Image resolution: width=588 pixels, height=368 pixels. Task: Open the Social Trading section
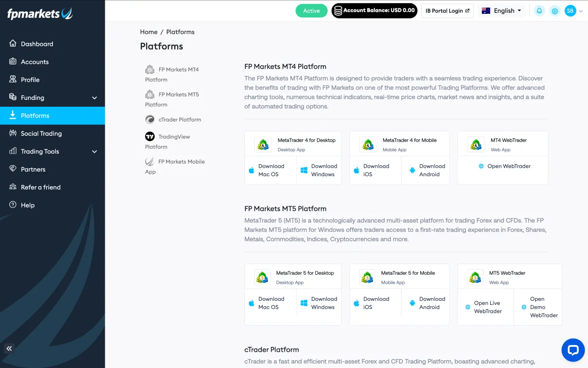point(52,133)
